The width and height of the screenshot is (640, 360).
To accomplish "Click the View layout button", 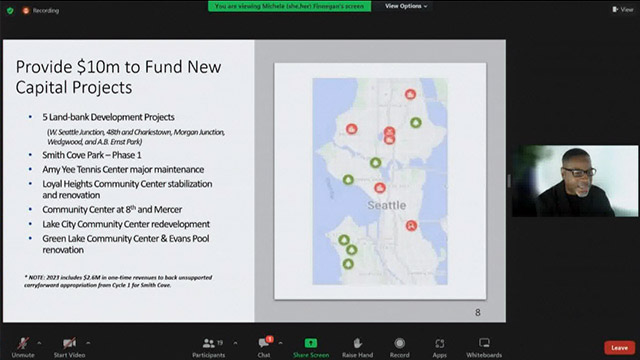I will pos(623,9).
